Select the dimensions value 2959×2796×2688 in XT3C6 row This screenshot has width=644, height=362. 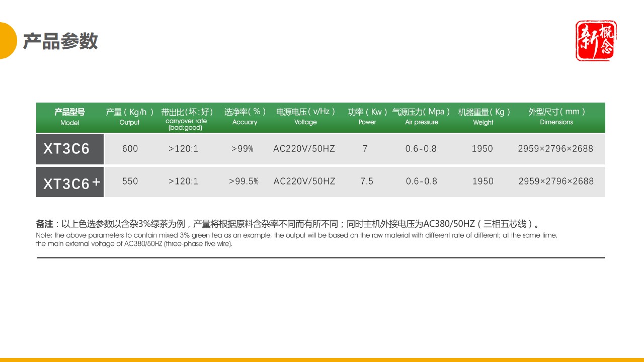click(x=556, y=149)
